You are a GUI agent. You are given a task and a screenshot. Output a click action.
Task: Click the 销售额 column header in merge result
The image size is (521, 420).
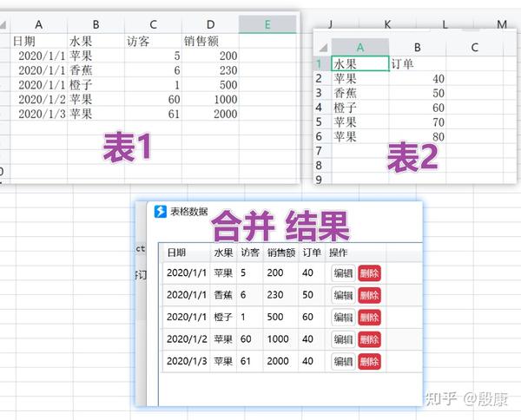tap(281, 253)
